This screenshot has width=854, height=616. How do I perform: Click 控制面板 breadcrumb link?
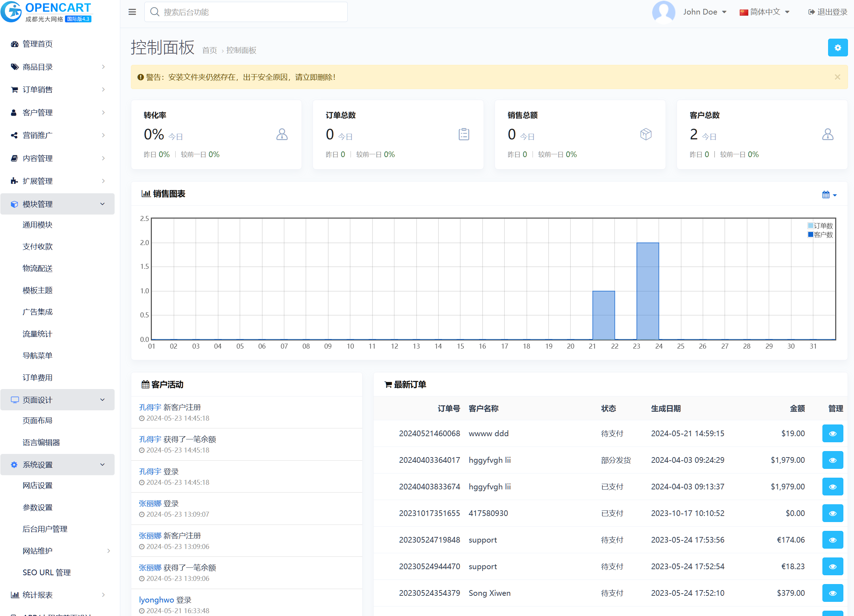tap(241, 50)
